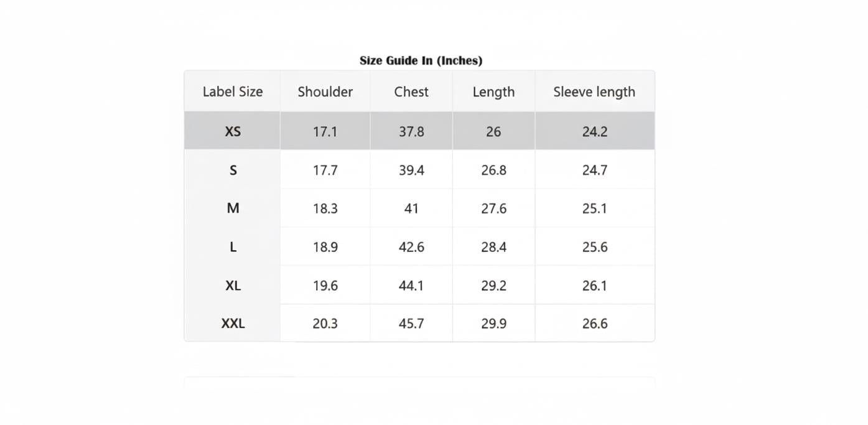Click the L size row label

click(x=233, y=247)
